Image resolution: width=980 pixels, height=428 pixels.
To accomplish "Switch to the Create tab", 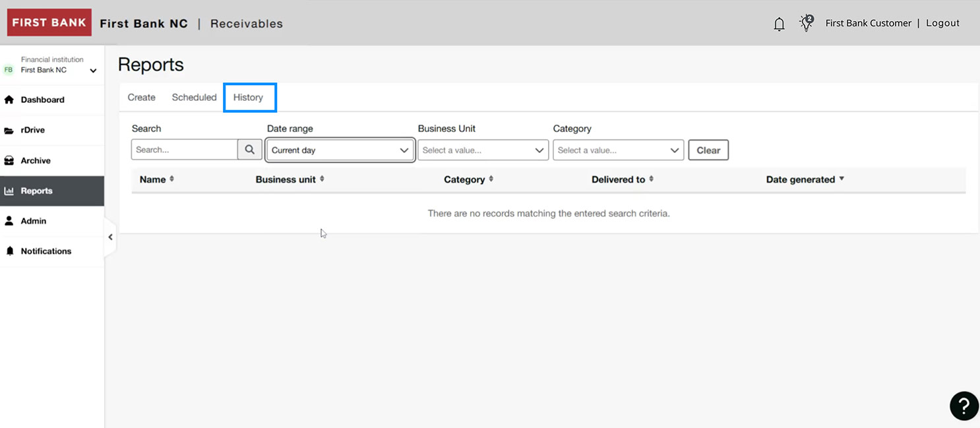I will [x=141, y=97].
